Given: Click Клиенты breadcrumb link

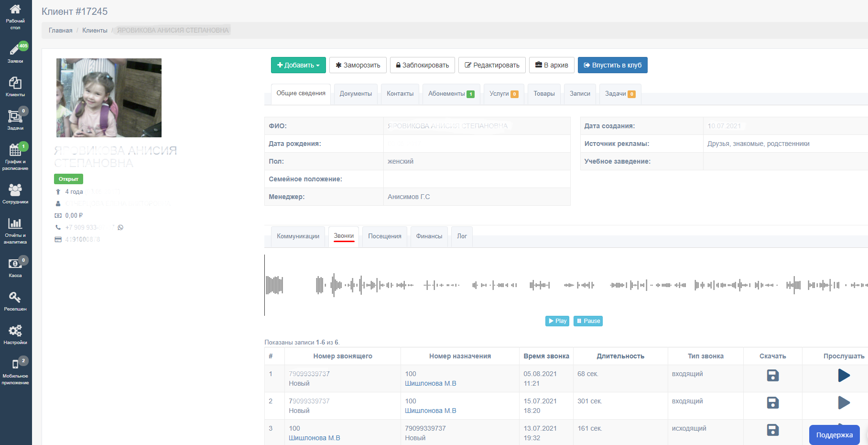Looking at the screenshot, I should click(95, 30).
